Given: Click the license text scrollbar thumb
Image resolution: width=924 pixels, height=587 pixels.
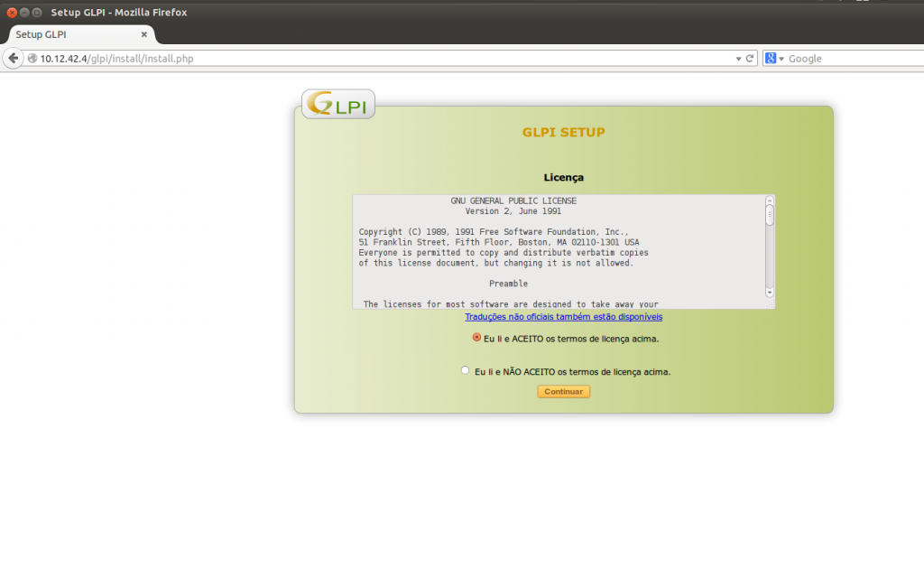Looking at the screenshot, I should pos(769,215).
